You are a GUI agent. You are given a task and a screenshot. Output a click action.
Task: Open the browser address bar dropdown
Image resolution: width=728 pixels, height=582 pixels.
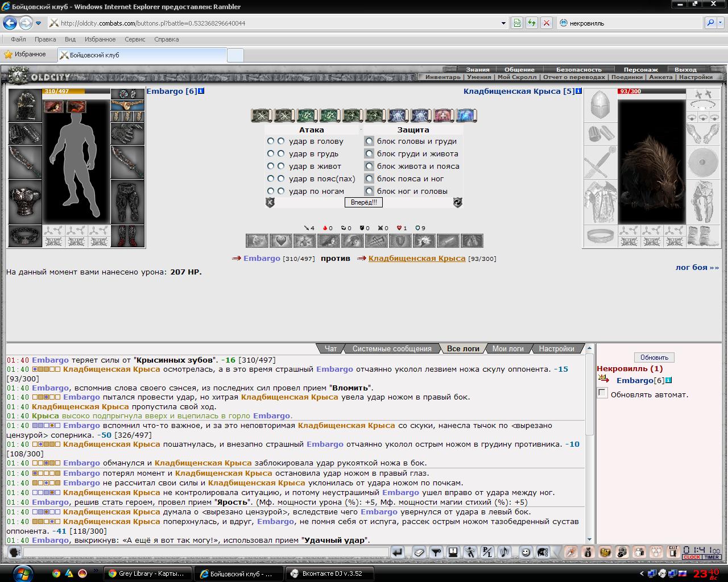pos(503,23)
